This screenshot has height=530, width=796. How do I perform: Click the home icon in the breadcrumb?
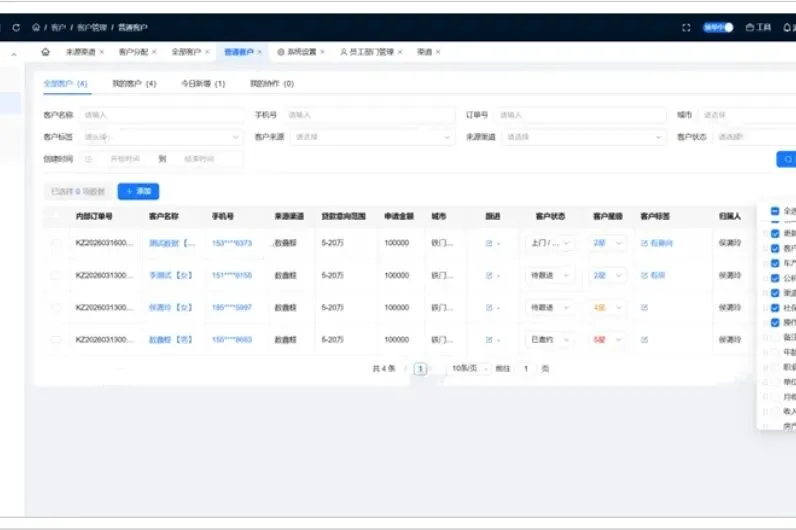pyautogui.click(x=36, y=27)
